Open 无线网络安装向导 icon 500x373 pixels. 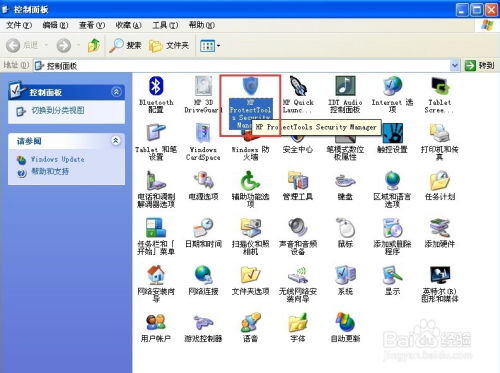click(298, 275)
